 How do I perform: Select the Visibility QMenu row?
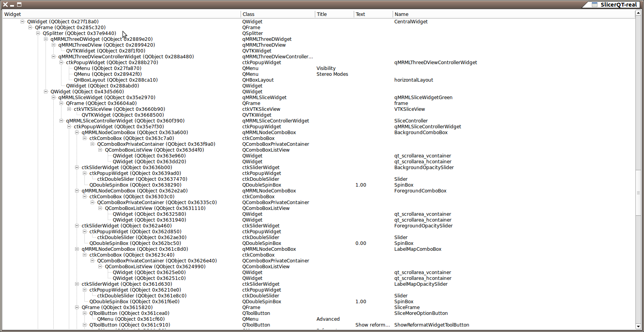107,68
